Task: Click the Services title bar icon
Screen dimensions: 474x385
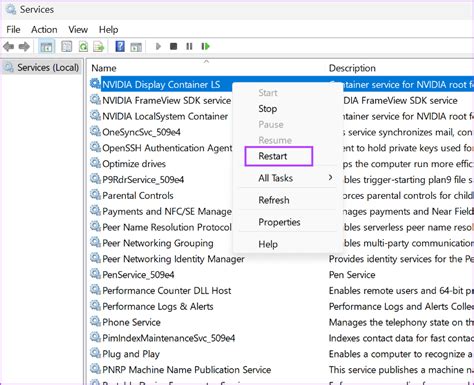Action: point(11,9)
